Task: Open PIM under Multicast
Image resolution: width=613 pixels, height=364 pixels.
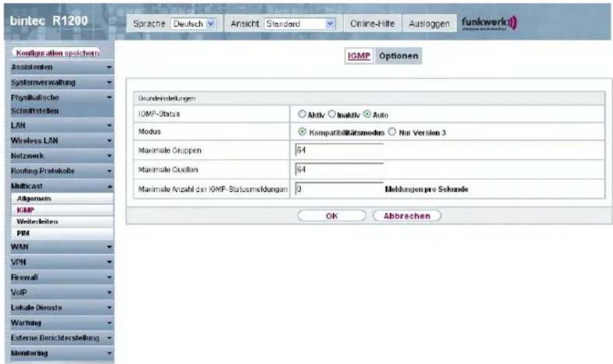Action: [62, 233]
